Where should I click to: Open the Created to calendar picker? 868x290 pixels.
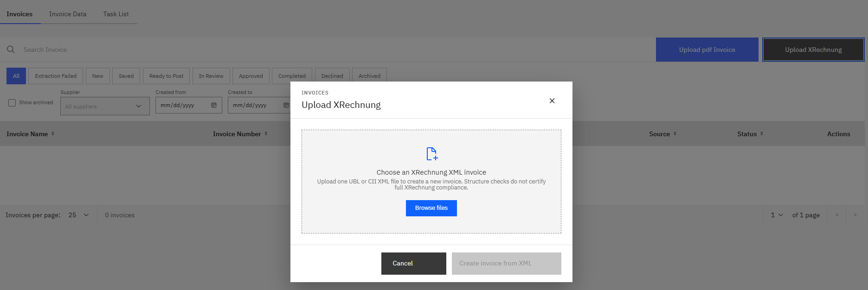[x=286, y=105]
